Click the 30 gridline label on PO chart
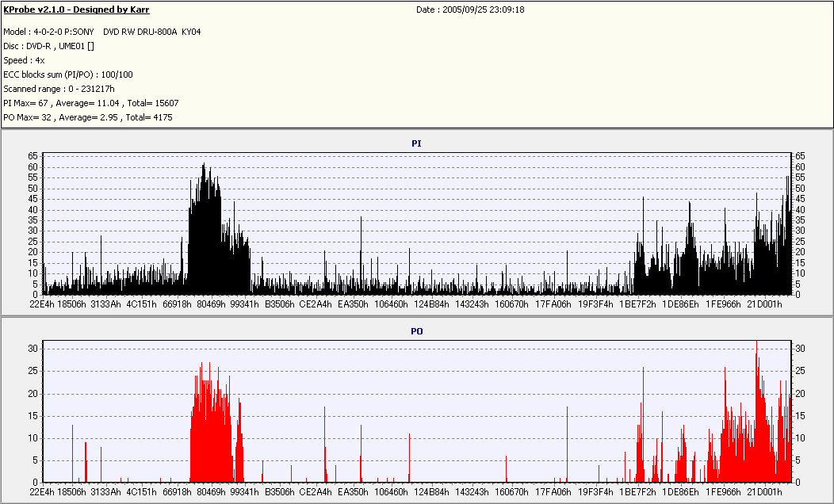This screenshot has height=504, width=834. tap(33, 349)
